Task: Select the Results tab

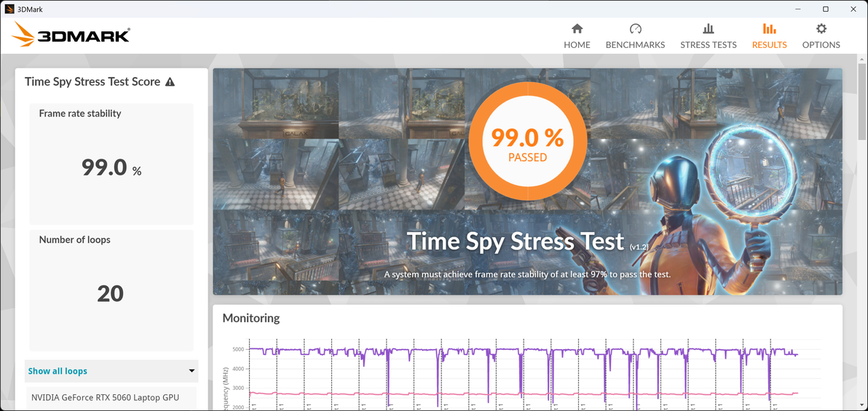Action: click(x=769, y=36)
